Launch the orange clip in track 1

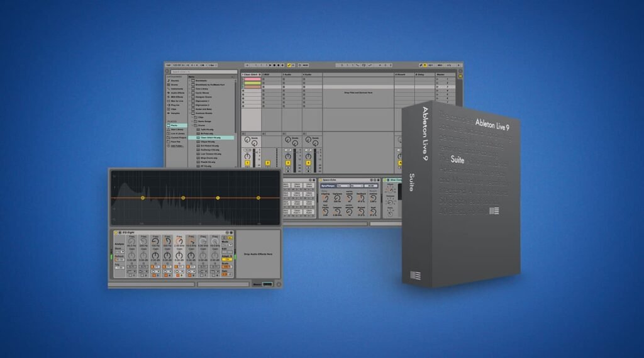[x=243, y=87]
